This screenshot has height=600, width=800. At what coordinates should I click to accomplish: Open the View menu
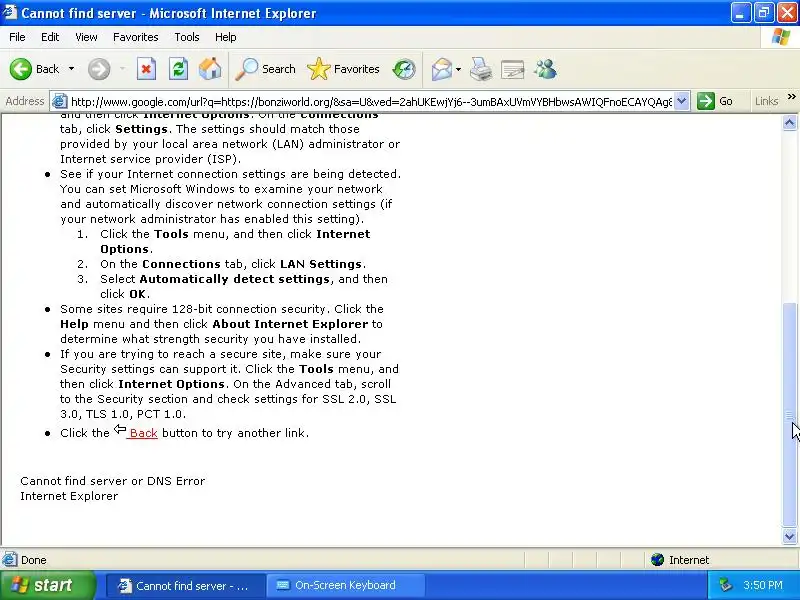(x=86, y=37)
